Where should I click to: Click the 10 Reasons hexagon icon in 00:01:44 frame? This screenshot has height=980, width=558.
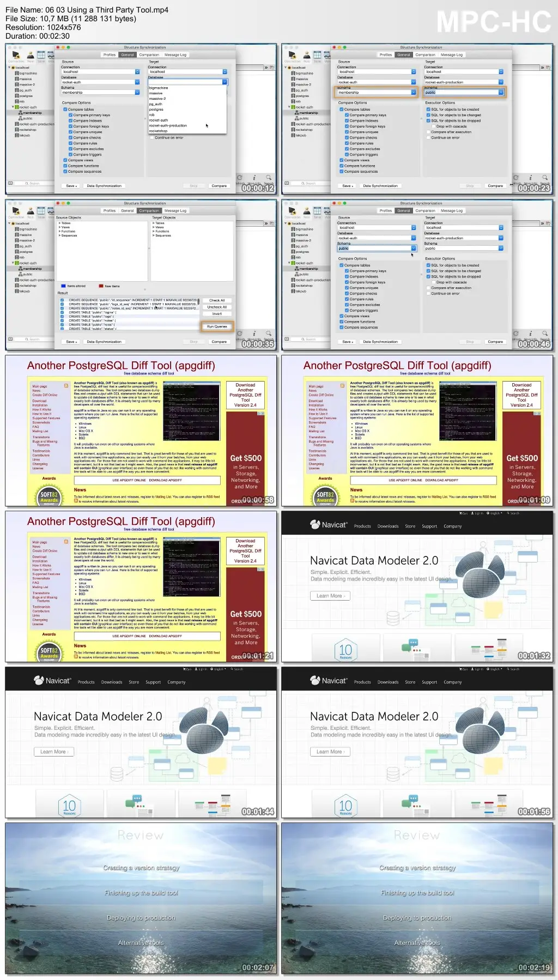pyautogui.click(x=69, y=806)
